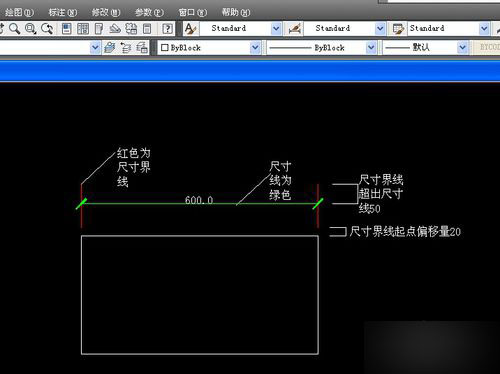Open the Properties palette icon
The height and width of the screenshot is (374, 500).
pos(67,29)
